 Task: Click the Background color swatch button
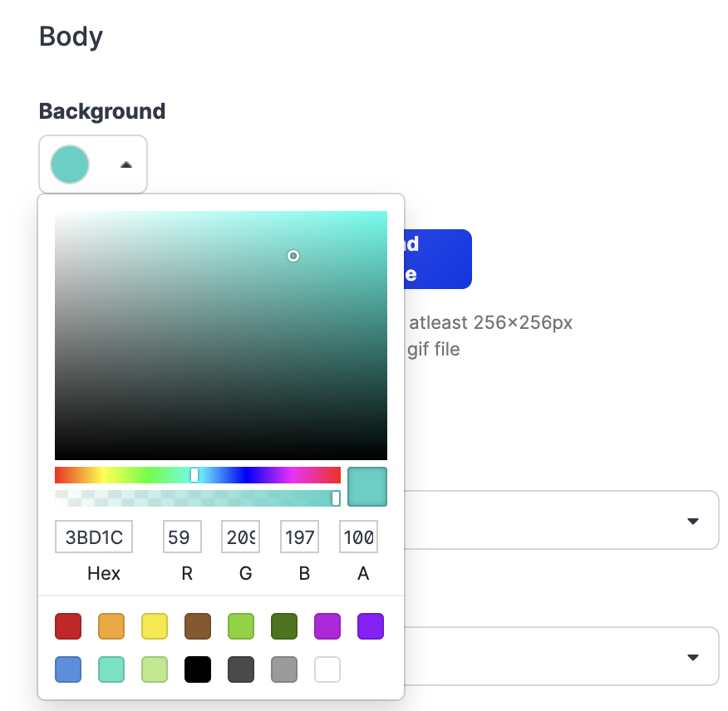click(70, 164)
